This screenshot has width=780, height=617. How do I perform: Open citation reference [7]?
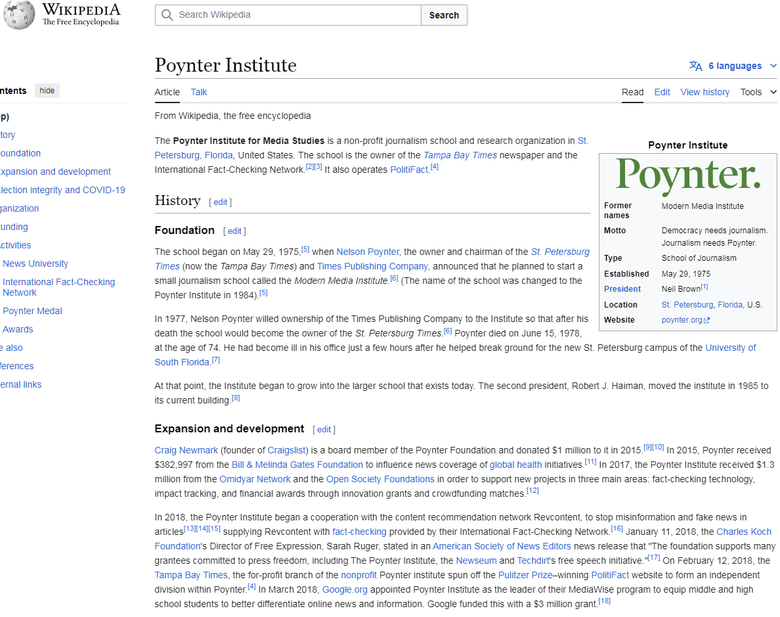click(216, 360)
